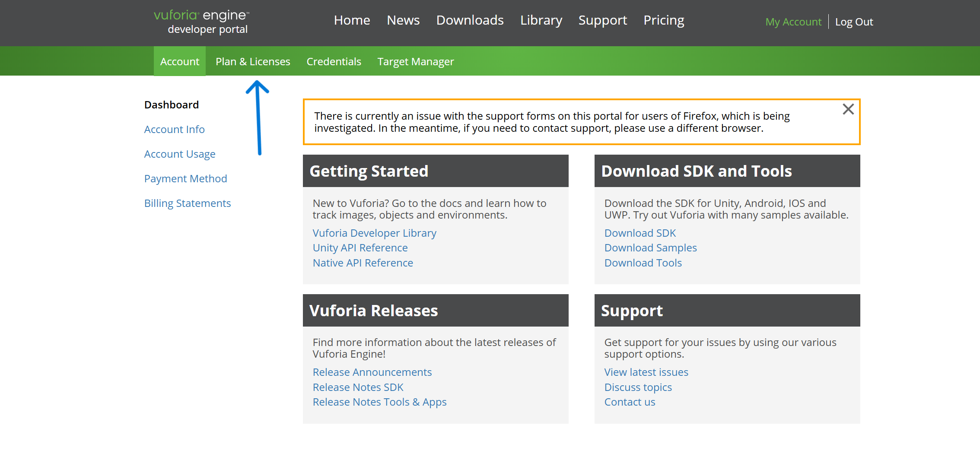Click View latest issues link
The image size is (980, 454).
[x=646, y=372]
